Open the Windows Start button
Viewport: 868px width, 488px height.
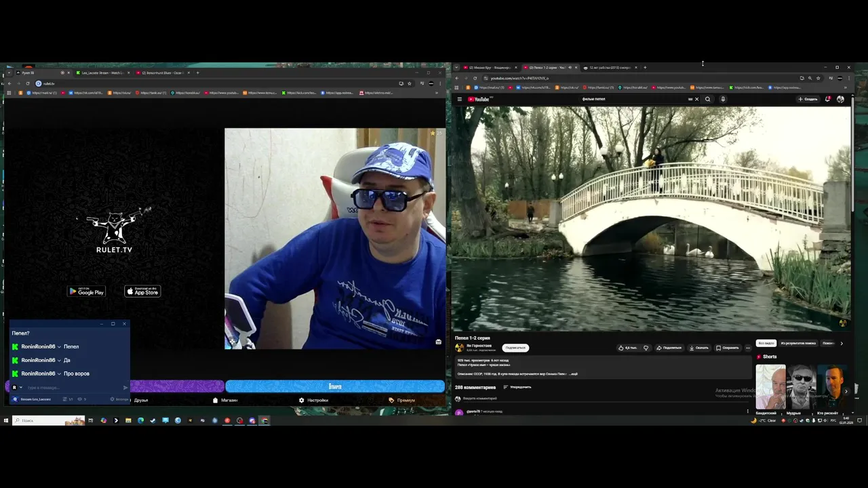pos(5,420)
